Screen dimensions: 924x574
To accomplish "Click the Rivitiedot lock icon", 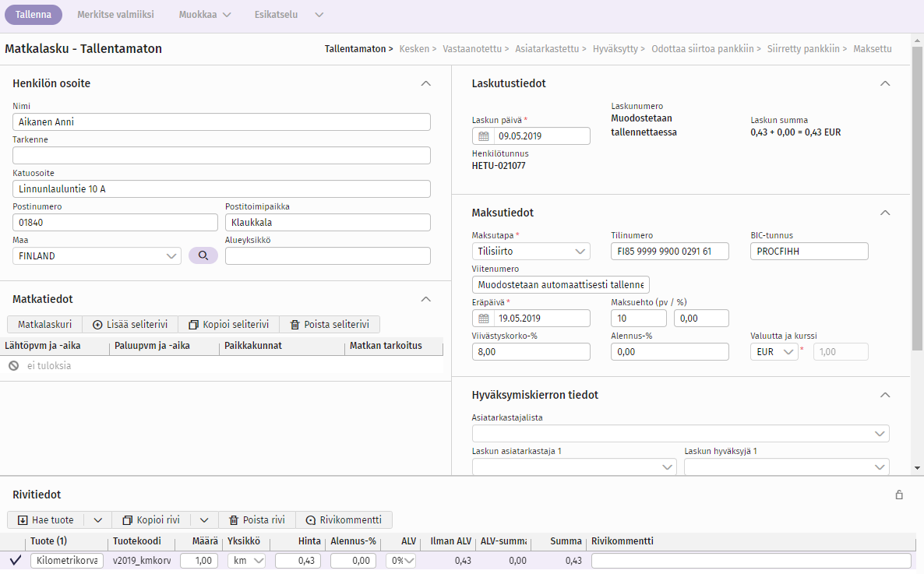I will [x=899, y=495].
